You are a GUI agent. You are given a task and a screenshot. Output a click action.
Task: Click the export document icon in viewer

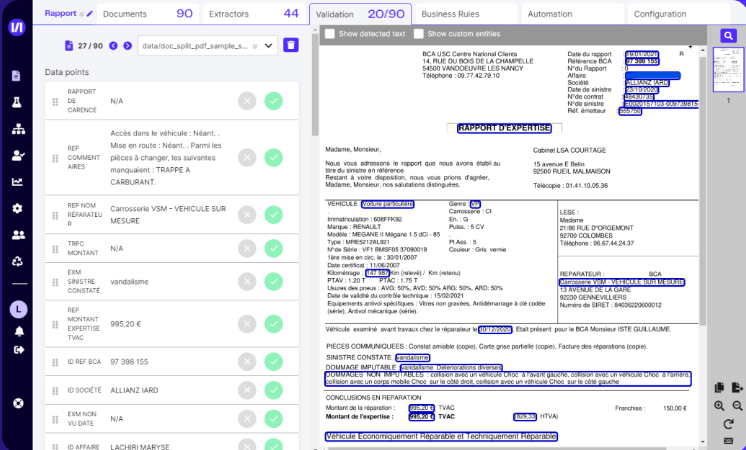[737, 388]
